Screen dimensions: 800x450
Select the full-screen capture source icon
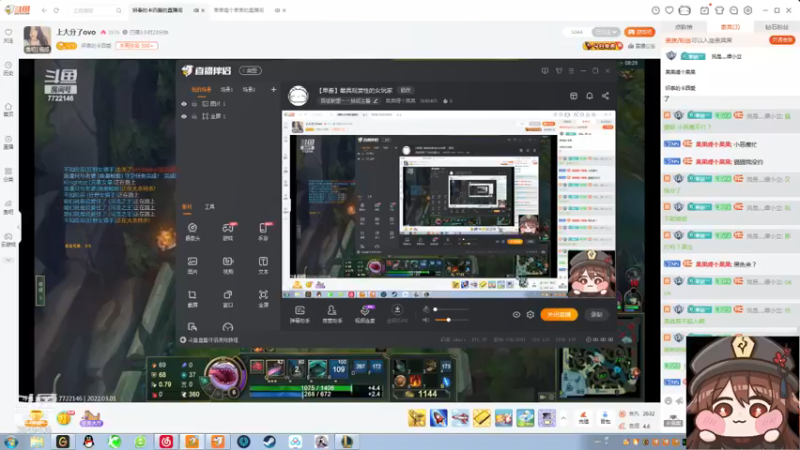(263, 295)
